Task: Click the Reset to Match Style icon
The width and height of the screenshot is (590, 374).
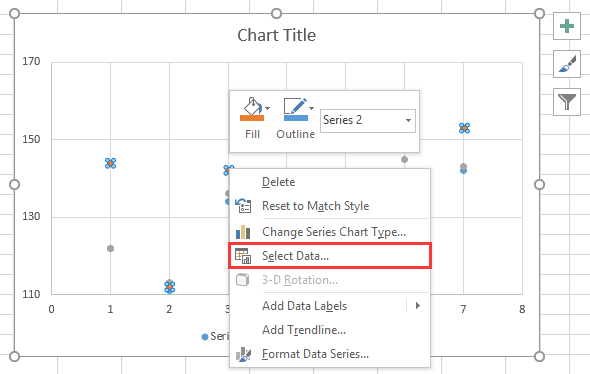Action: [x=243, y=206]
